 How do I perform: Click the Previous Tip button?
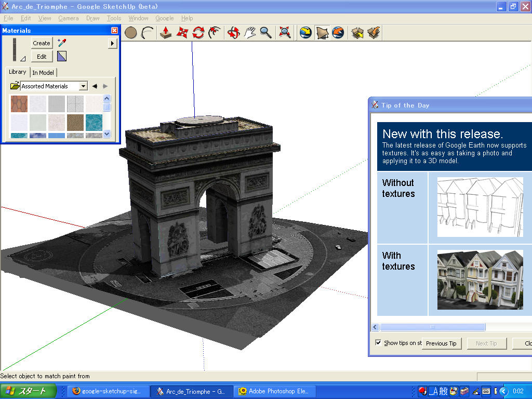(x=441, y=343)
